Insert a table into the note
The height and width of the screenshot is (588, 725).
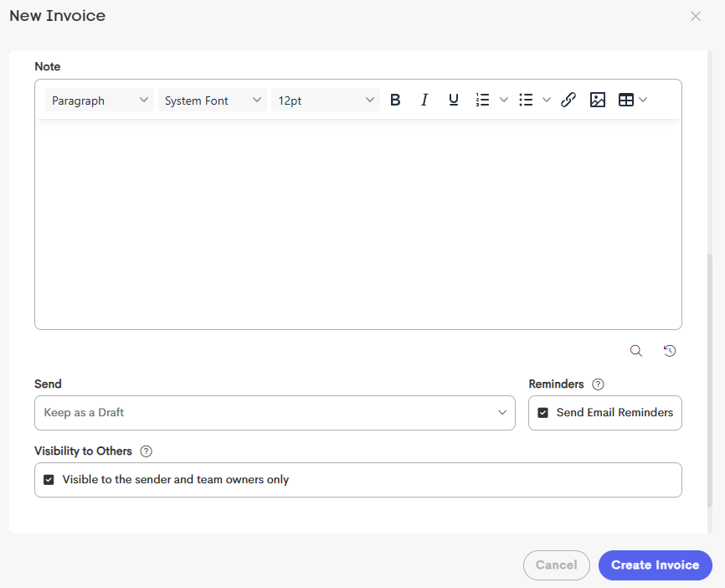point(626,100)
